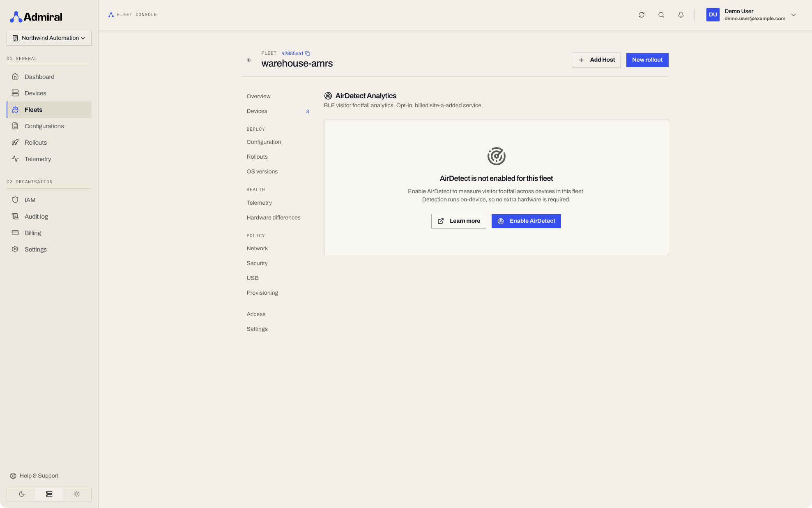
Task: Open Help & Support
Action: pos(35,476)
